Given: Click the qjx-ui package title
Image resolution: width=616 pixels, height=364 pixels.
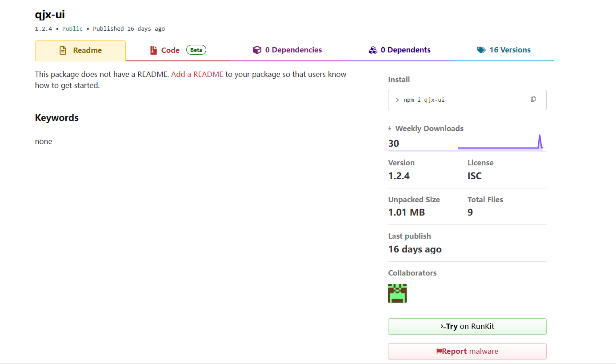Looking at the screenshot, I should (50, 14).
